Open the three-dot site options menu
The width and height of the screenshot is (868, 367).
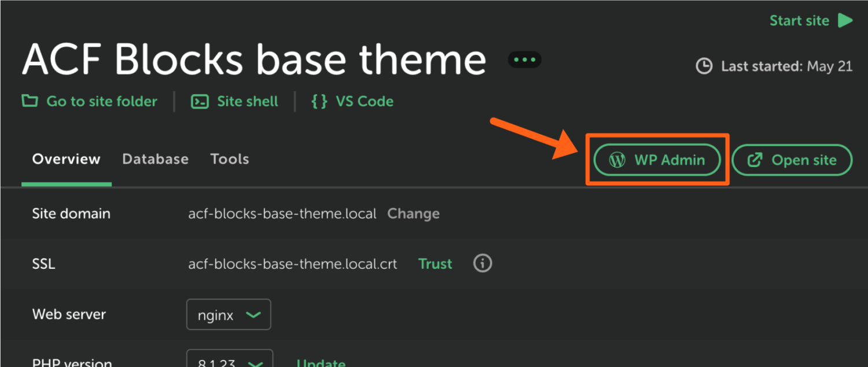click(524, 60)
